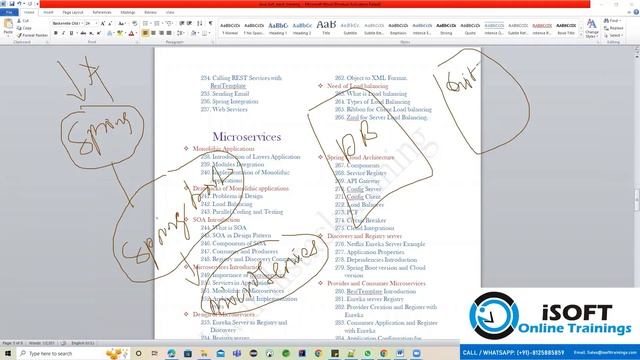Open the Find dropdown in Editing group

[613, 20]
